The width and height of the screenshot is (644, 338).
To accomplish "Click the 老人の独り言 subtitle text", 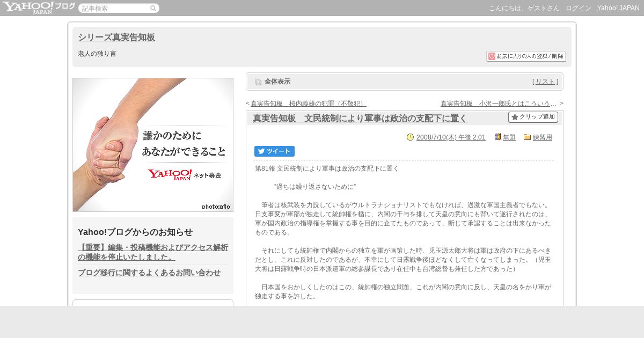I will [97, 54].
